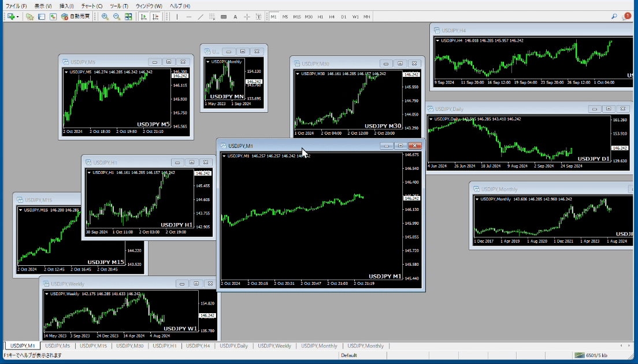The width and height of the screenshot is (638, 364).
Task: Open the ヘルプ (H) menu
Action: [x=180, y=6]
